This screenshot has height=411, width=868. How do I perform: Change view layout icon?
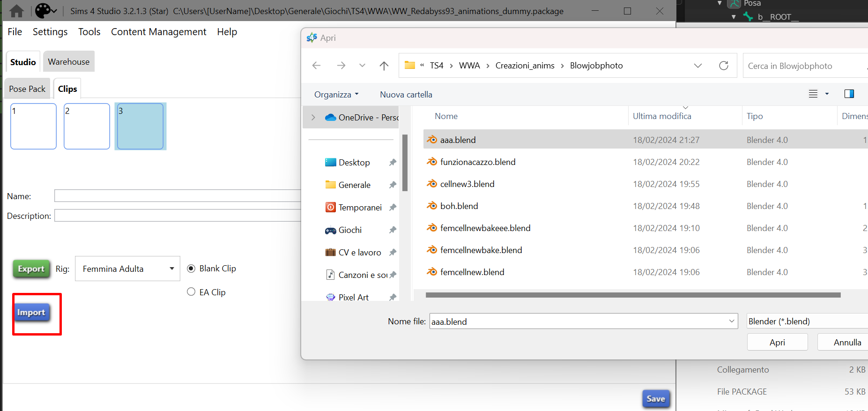pyautogui.click(x=813, y=94)
